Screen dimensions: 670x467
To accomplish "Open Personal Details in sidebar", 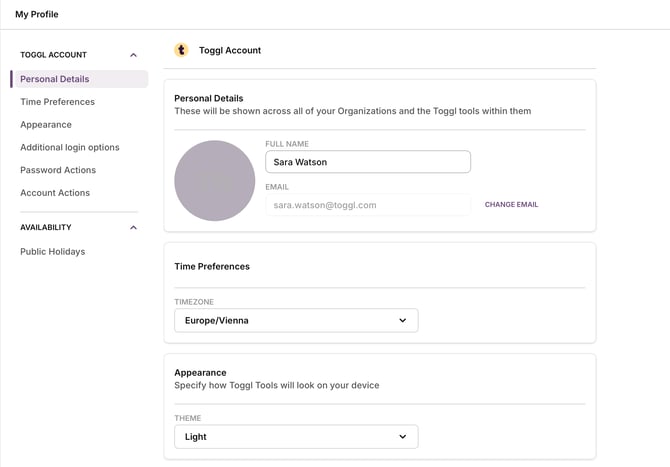I will click(x=55, y=79).
